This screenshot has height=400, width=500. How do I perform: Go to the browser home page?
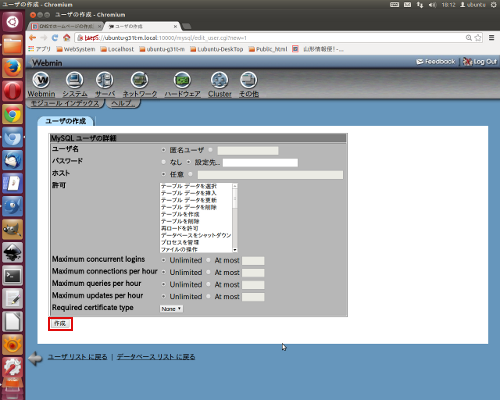pos(67,38)
